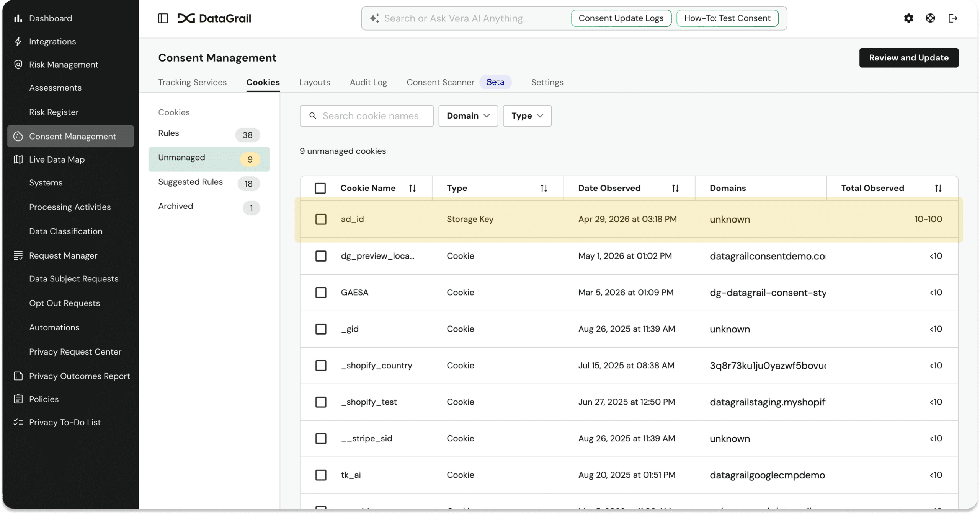Viewport: 980px width, 514px height.
Task: Check the GAESA row checkbox
Action: [321, 293]
